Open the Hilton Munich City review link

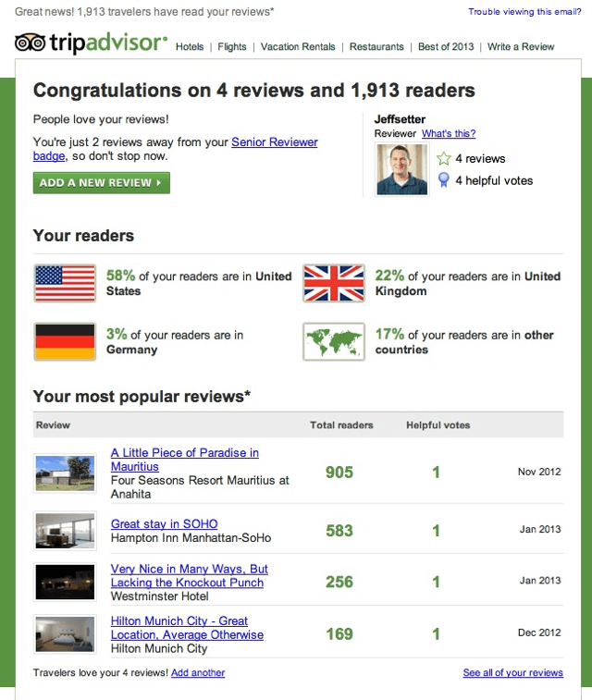(x=187, y=628)
